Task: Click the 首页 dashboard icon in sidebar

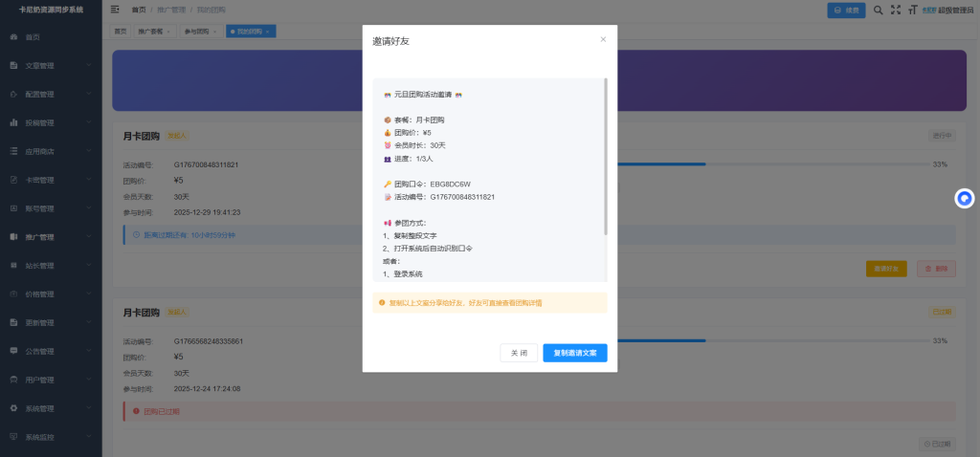Action: point(13,37)
